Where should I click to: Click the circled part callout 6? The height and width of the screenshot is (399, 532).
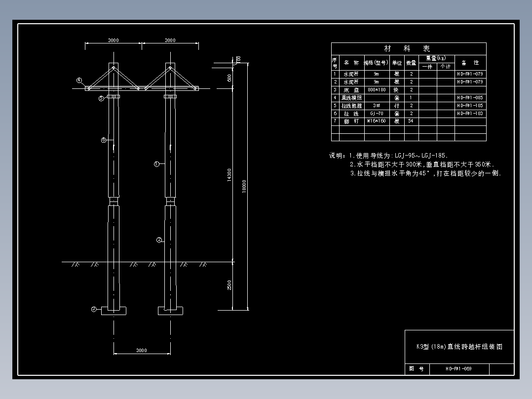104,140
